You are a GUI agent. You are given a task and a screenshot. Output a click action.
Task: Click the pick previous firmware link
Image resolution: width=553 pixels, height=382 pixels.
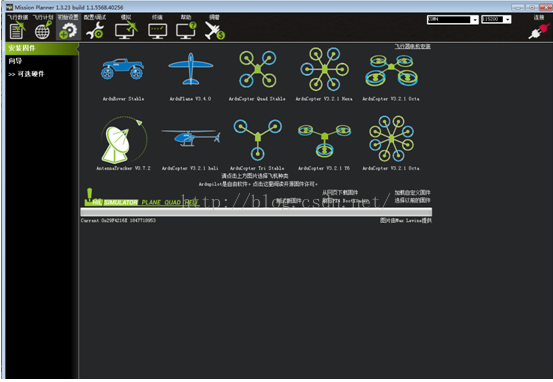click(412, 200)
